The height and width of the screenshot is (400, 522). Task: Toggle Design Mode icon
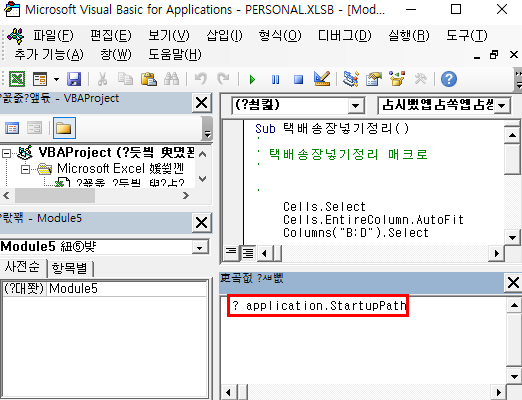(322, 79)
